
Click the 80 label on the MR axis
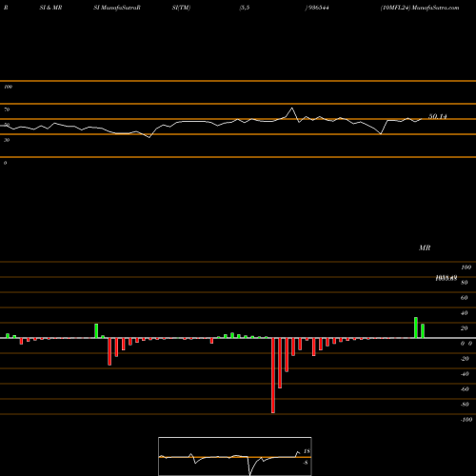tap(465, 283)
